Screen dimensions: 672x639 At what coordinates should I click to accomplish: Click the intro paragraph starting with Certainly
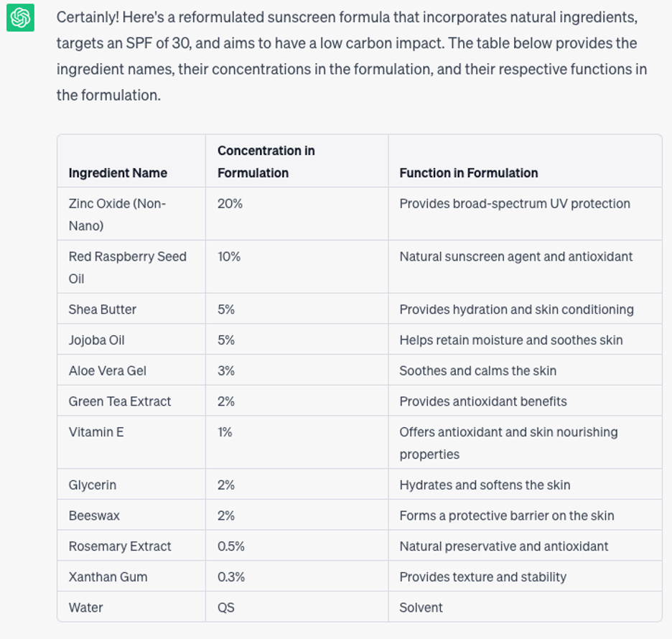(351, 56)
